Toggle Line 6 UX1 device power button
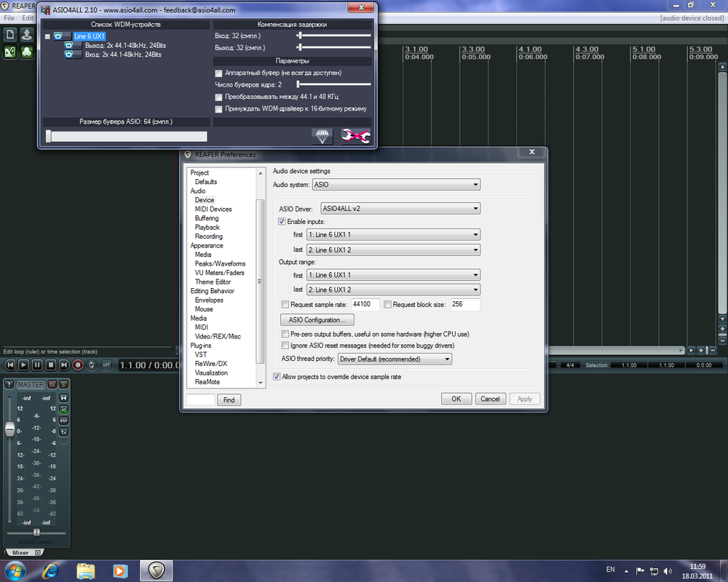Image resolution: width=728 pixels, height=582 pixels. click(x=58, y=36)
